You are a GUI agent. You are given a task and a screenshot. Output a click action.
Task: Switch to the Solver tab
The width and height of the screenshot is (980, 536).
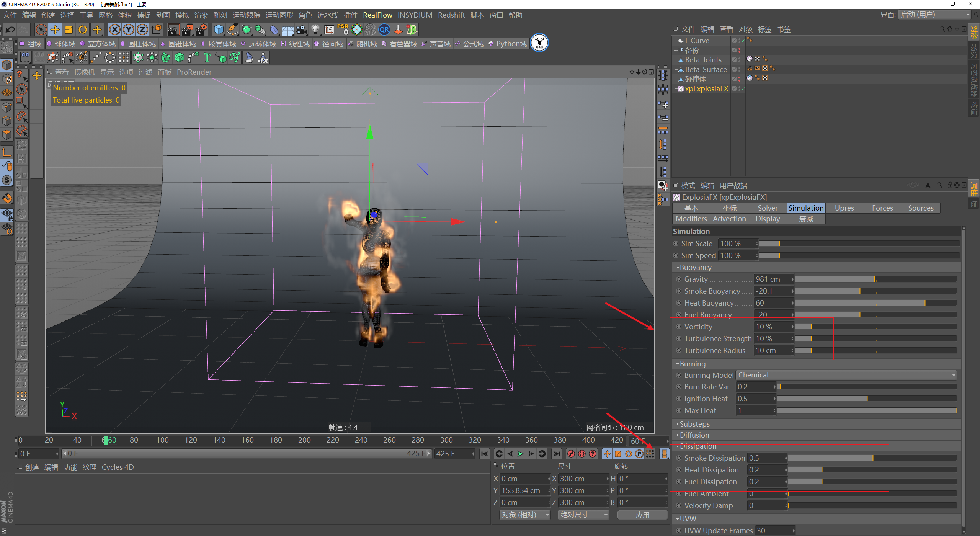768,208
